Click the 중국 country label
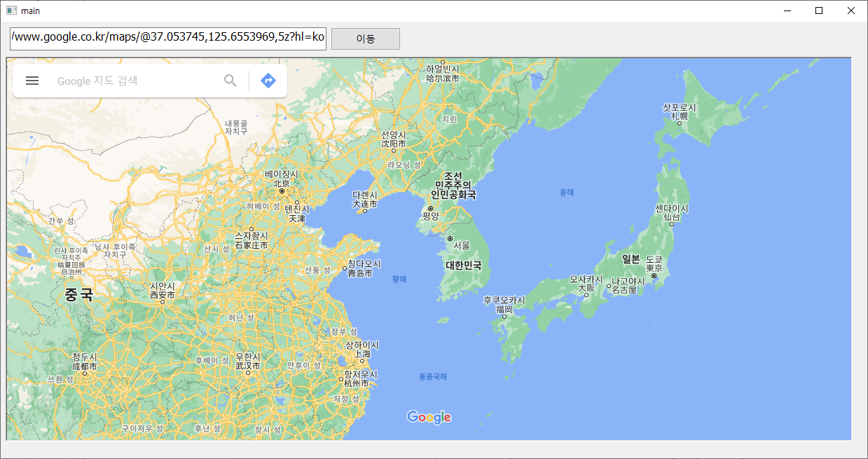Screen dimensions: 868x459 (79, 294)
